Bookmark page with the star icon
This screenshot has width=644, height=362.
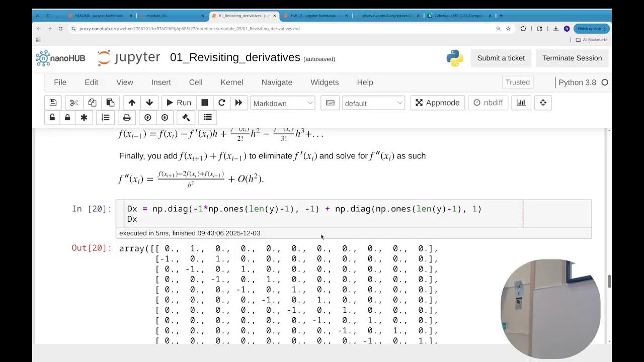(508, 29)
